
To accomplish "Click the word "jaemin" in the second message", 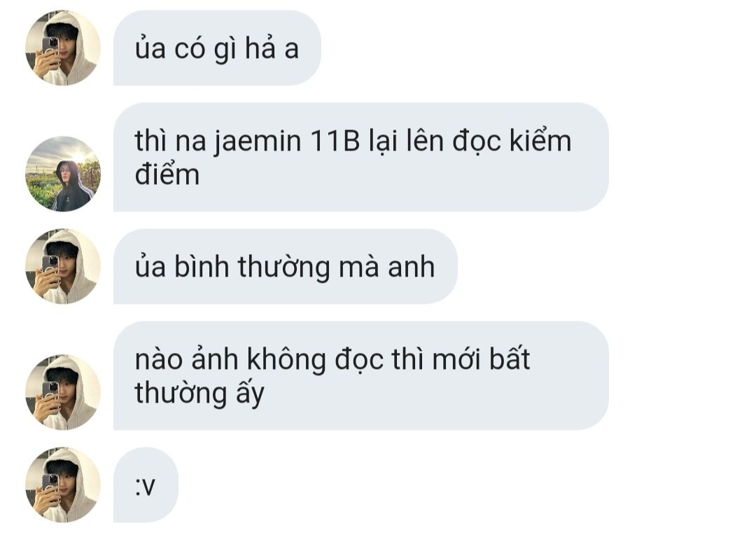I will pyautogui.click(x=257, y=141).
